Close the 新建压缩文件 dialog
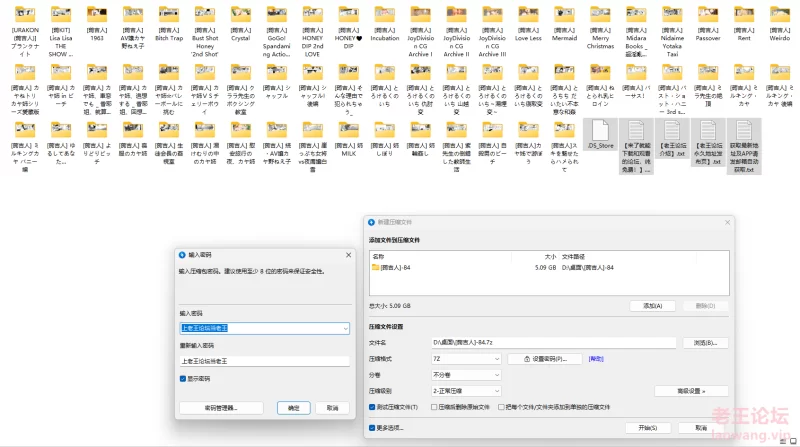The width and height of the screenshot is (800, 447). coord(728,222)
